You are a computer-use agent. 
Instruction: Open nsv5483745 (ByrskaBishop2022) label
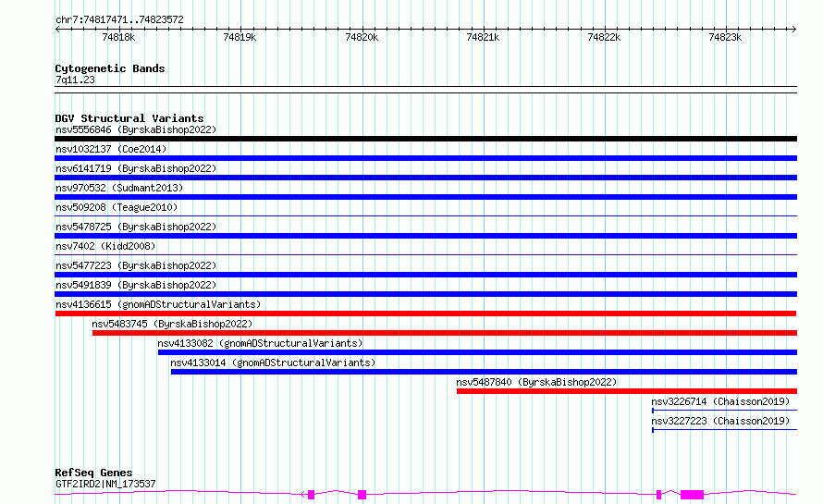[172, 324]
